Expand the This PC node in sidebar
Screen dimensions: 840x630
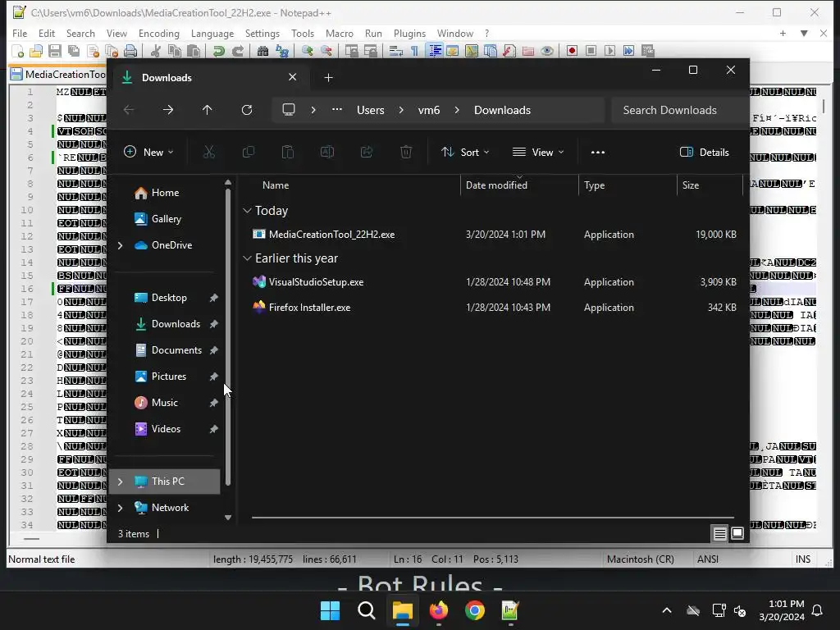coord(120,482)
